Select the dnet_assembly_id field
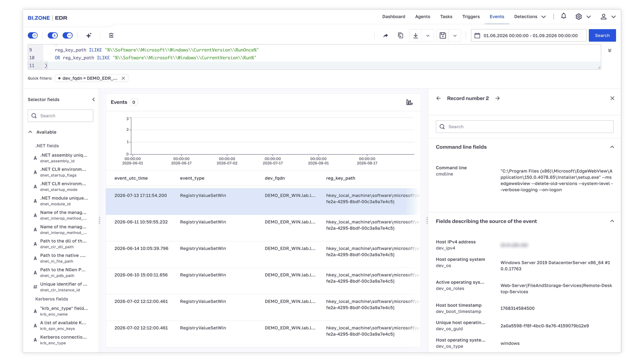The width and height of the screenshot is (644, 362). point(61,158)
